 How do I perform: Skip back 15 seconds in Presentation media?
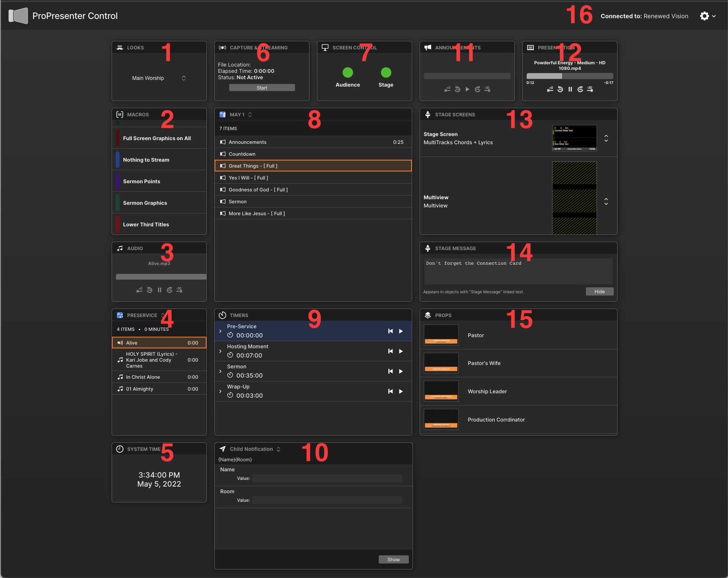tap(560, 90)
